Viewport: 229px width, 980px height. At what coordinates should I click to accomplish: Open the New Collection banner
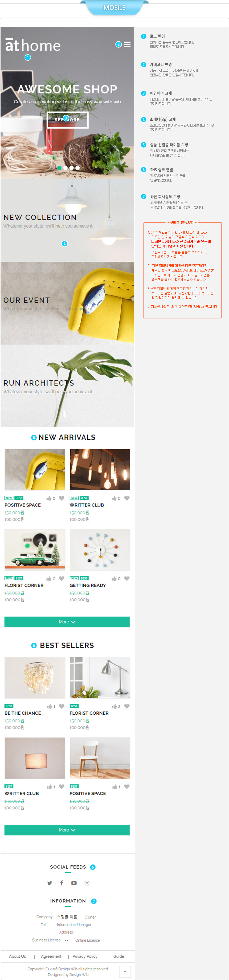(67, 220)
